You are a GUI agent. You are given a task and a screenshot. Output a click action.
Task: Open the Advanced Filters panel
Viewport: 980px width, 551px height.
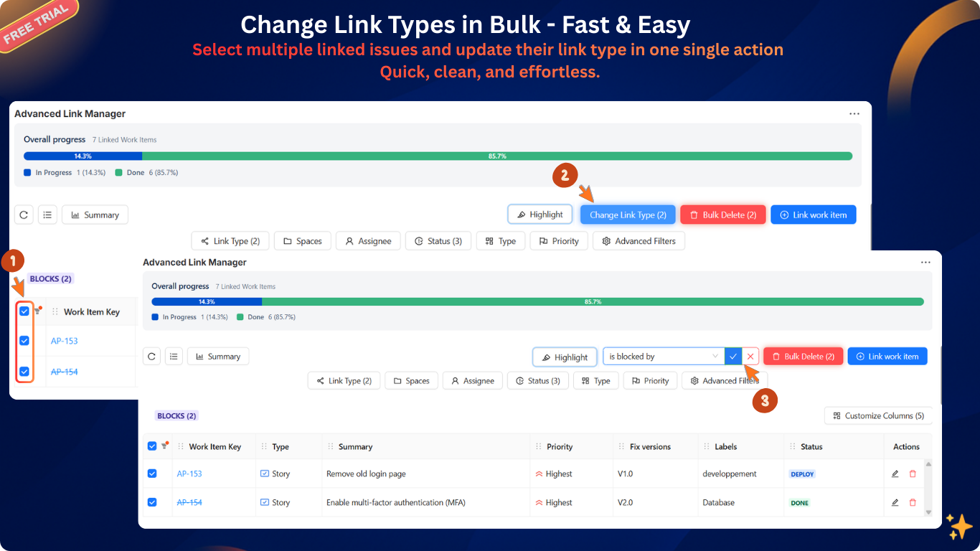[x=725, y=380]
